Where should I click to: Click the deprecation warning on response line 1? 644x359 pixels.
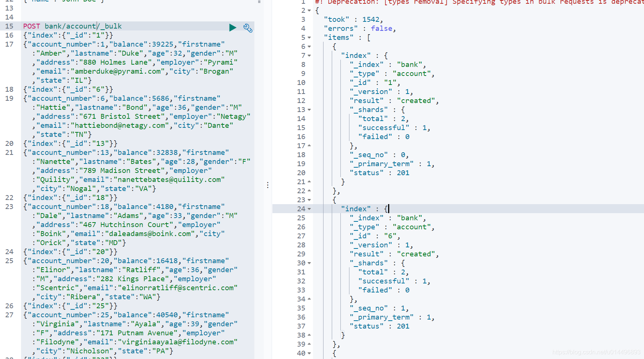pyautogui.click(x=479, y=2)
